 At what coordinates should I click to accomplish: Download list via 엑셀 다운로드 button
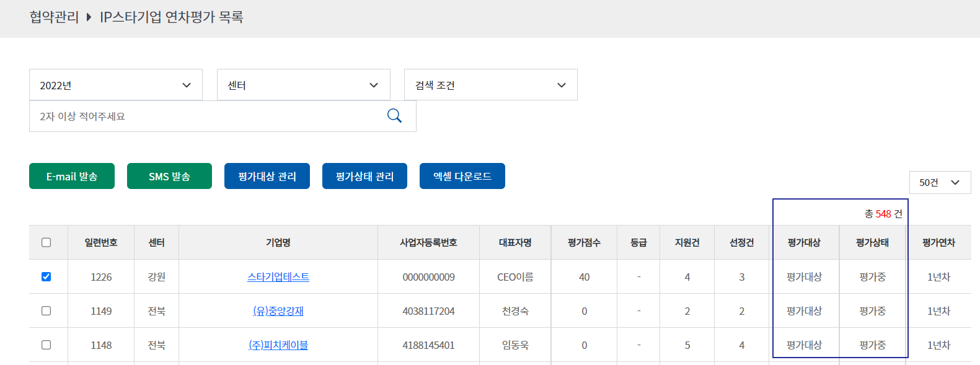[x=462, y=176]
